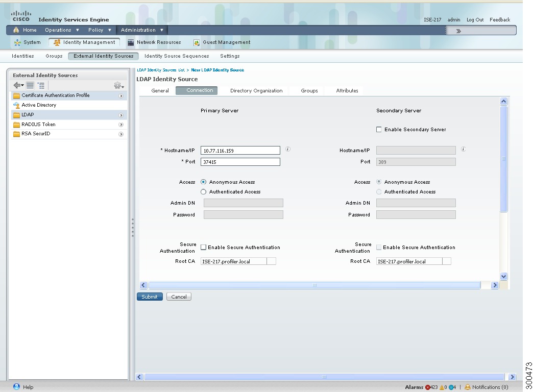Open the Policy dropdown menu
The image size is (533, 392).
click(x=100, y=30)
